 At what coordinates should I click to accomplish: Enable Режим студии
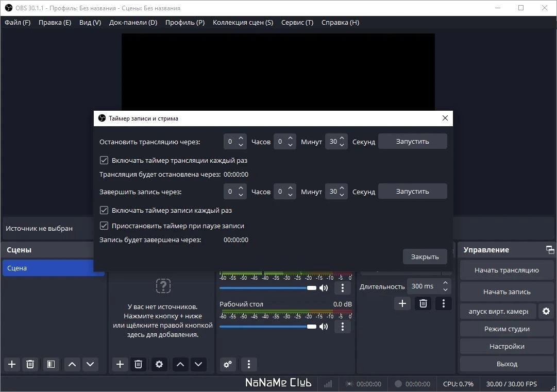[507, 329]
